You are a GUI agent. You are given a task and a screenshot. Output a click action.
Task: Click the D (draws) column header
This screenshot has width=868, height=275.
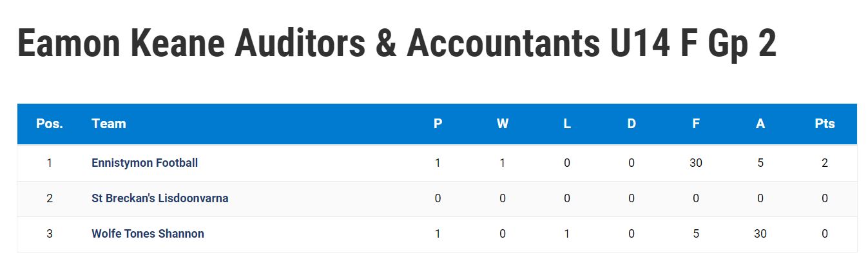(x=632, y=124)
